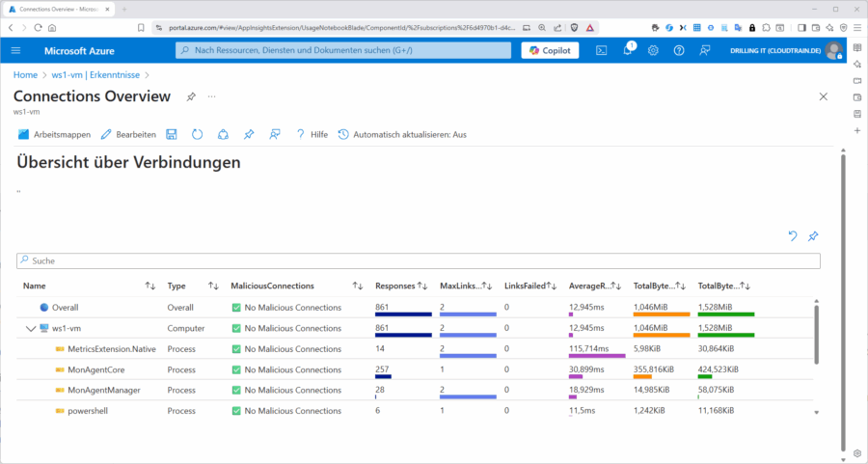Select the MetricsExtension.Native process row
The width and height of the screenshot is (868, 464).
point(415,349)
